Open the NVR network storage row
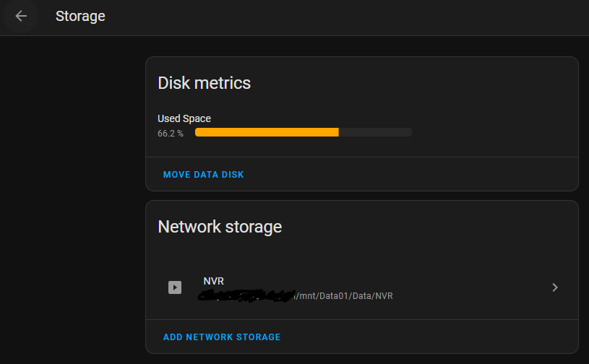 pos(434,287)
